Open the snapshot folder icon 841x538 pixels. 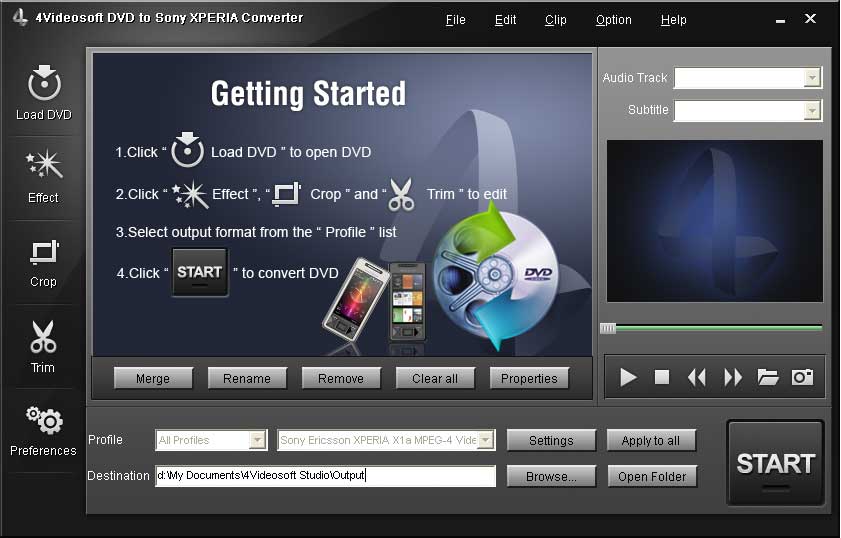(767, 377)
